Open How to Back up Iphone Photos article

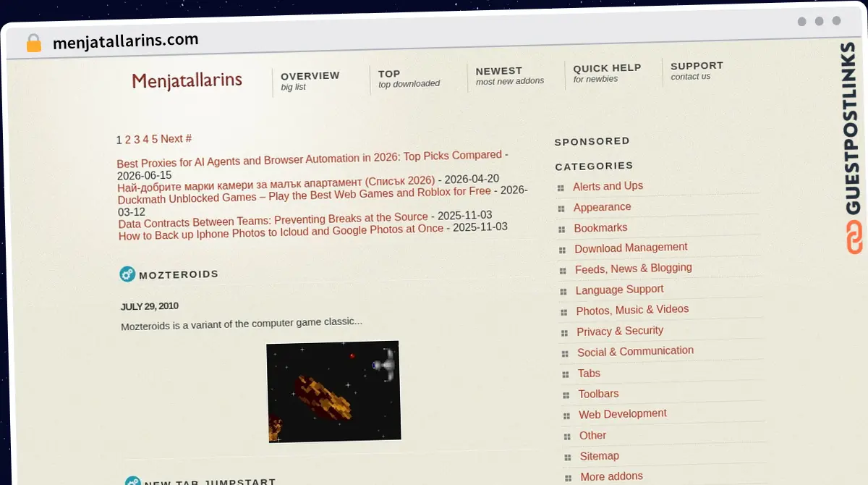pos(281,232)
